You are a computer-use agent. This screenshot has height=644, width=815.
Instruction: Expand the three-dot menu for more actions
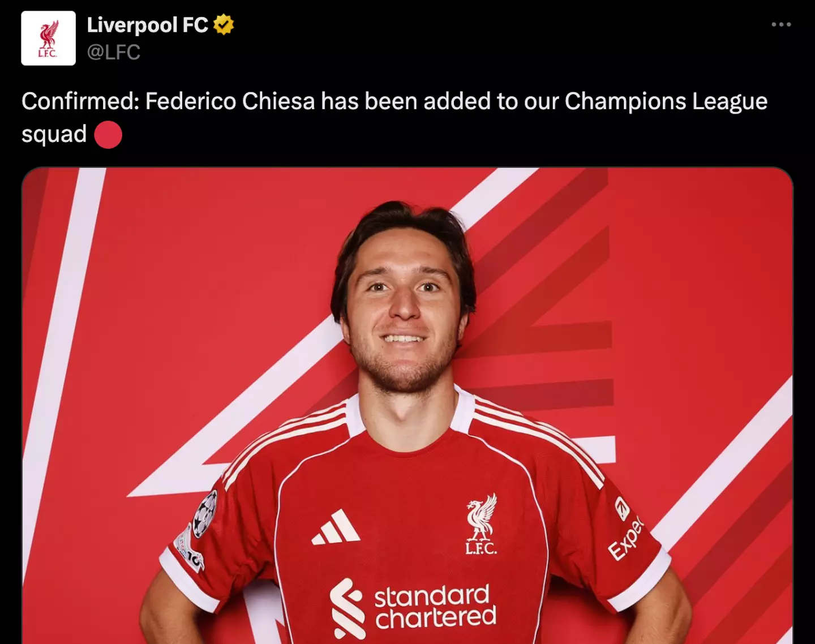tap(783, 24)
